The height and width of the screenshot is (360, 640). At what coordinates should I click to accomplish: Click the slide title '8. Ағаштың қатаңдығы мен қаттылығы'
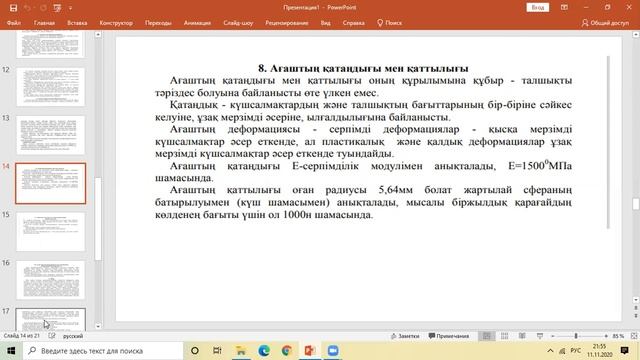point(363,68)
